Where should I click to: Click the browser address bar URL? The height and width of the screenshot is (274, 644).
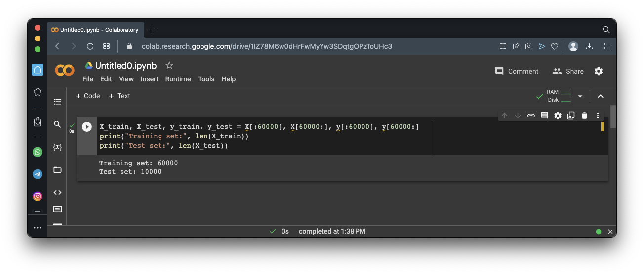click(x=267, y=46)
